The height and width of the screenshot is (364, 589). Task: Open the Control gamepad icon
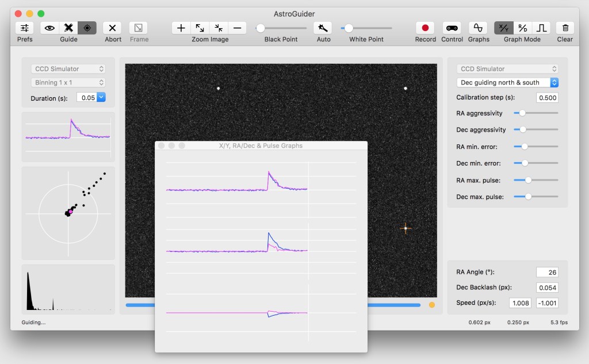pyautogui.click(x=452, y=28)
